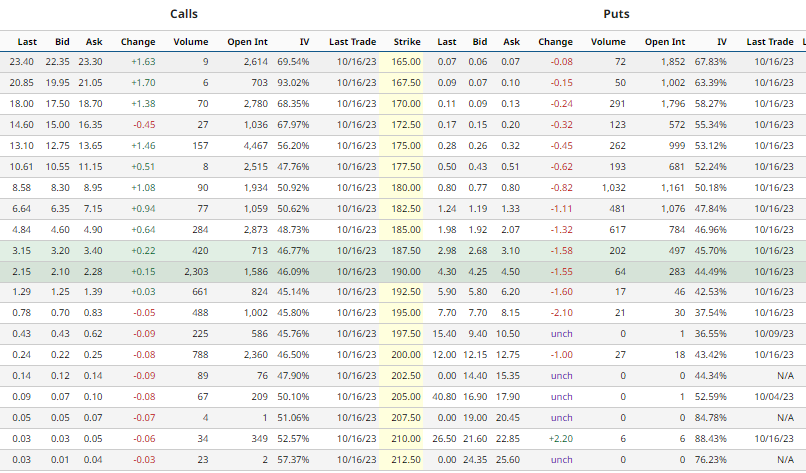The image size is (806, 473).
Task: Click put change -2.10
Action: coord(561,313)
